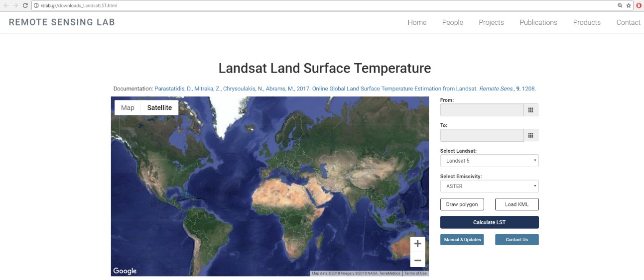644x280 pixels.
Task: Open the Publications page
Action: click(538, 22)
